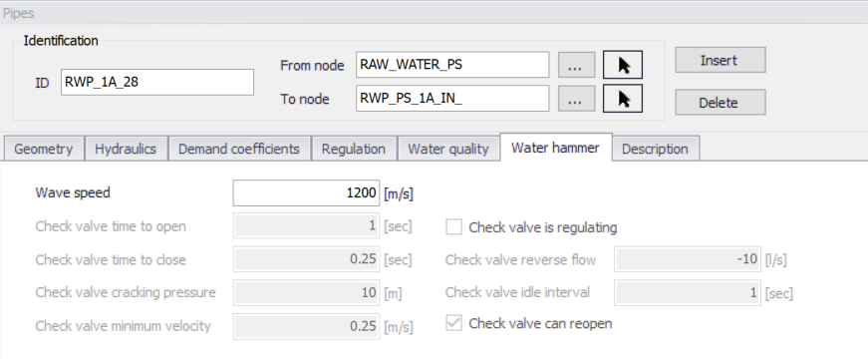Click the Check valve cracking pressure label
This screenshot has height=359, width=868.
pos(126,292)
